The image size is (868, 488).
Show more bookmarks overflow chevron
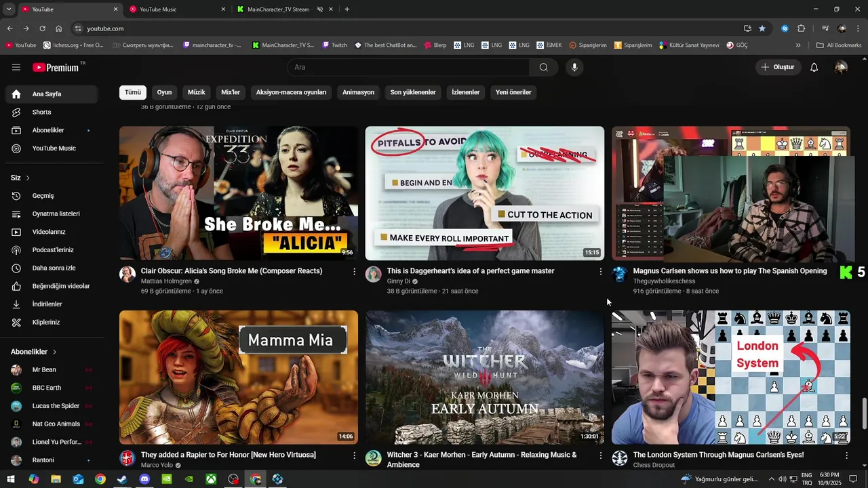(798, 45)
